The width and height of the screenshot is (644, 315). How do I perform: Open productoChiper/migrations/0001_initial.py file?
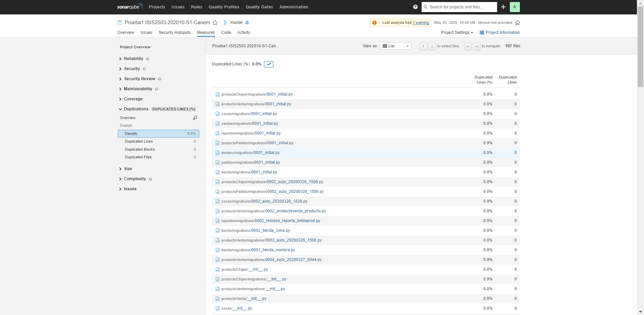pyautogui.click(x=257, y=94)
